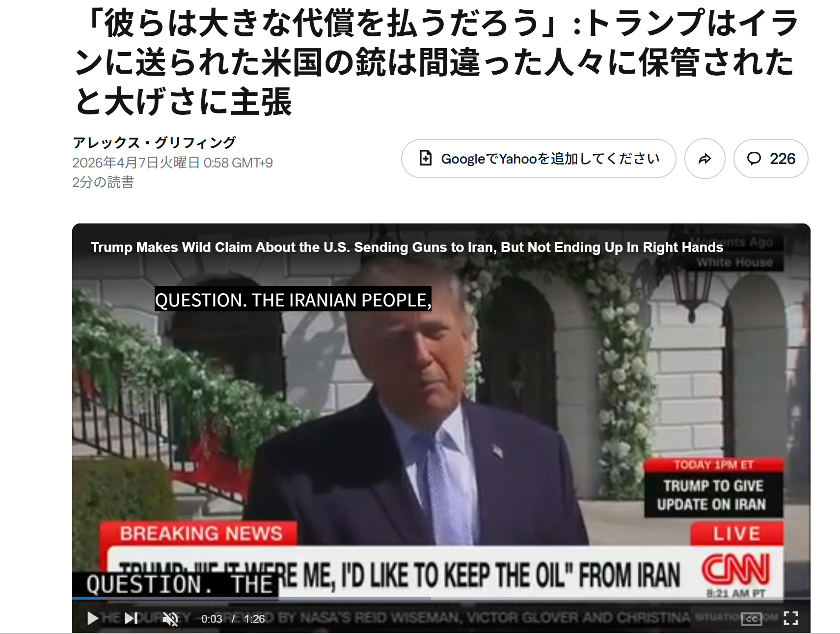Open the article share arrow button

705,159
